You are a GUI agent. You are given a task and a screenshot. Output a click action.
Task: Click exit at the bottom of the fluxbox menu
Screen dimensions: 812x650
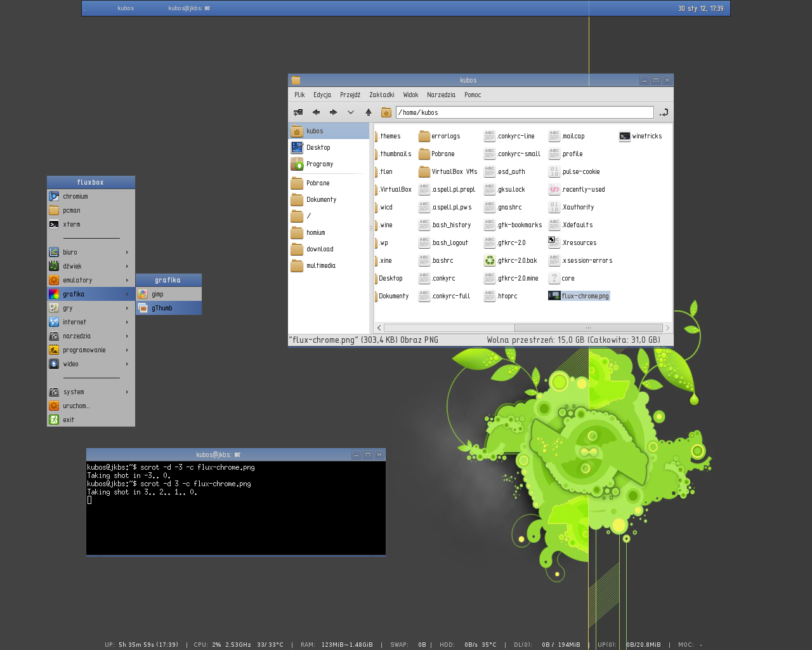click(x=68, y=420)
